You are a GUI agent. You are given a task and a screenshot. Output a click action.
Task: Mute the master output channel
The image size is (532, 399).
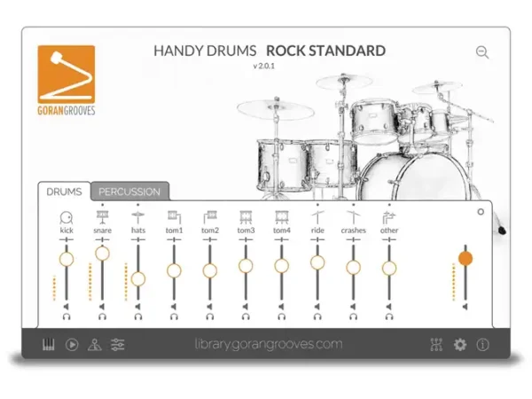(465, 307)
